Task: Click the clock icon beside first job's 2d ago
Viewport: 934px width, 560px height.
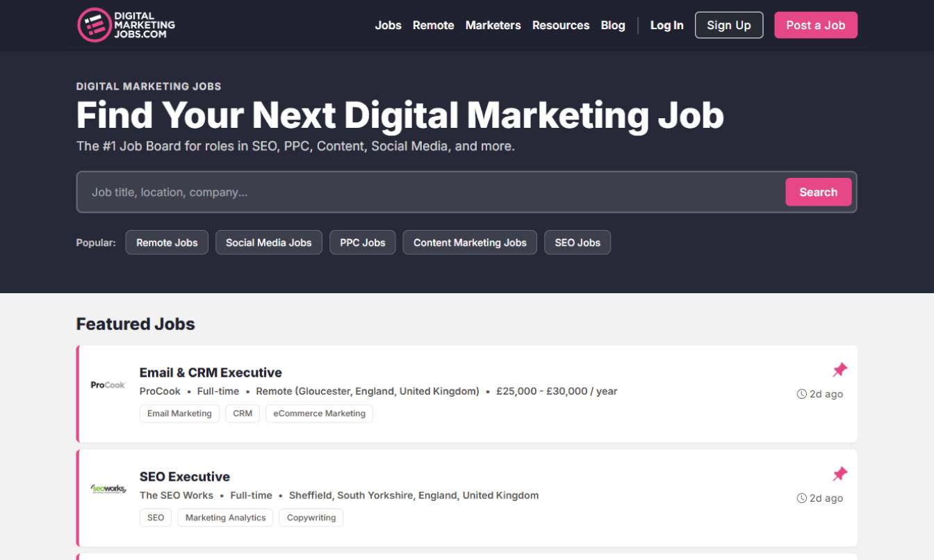Action: pos(801,394)
